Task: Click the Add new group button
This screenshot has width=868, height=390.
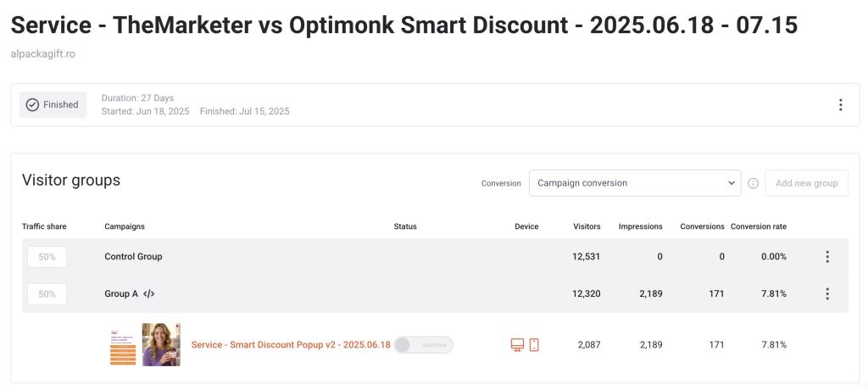Action: click(x=806, y=183)
